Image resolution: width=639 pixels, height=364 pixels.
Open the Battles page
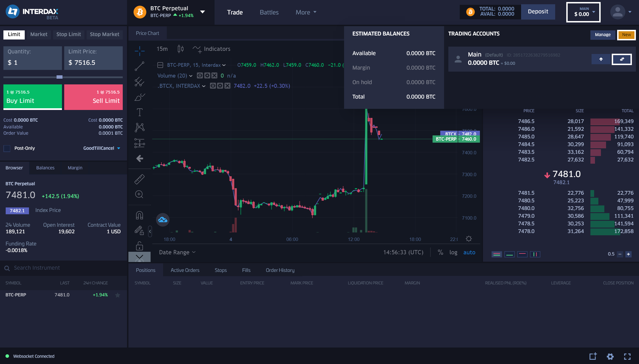(269, 12)
